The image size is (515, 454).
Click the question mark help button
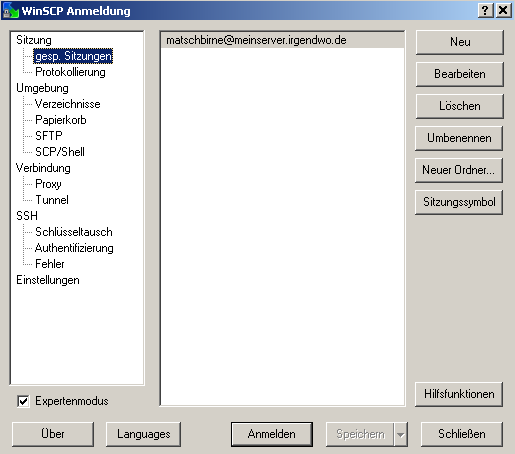click(x=486, y=10)
